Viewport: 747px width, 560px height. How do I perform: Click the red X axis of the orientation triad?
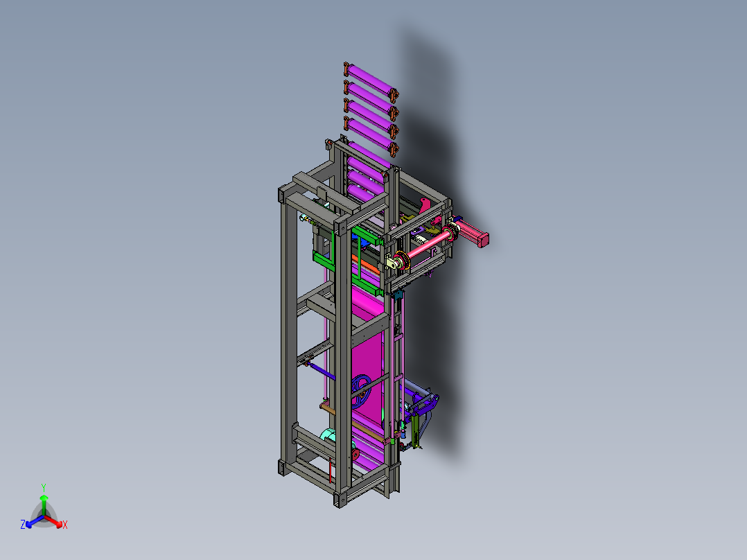tap(53, 521)
